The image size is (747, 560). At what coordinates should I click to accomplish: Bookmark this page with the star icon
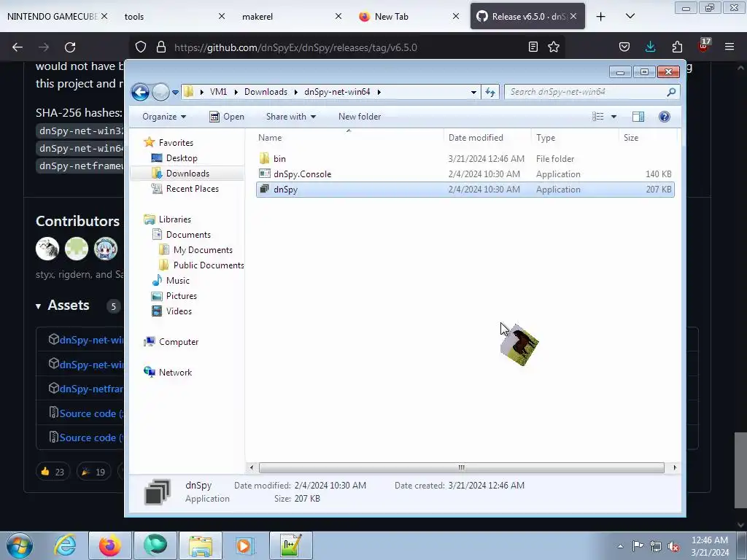click(x=553, y=47)
